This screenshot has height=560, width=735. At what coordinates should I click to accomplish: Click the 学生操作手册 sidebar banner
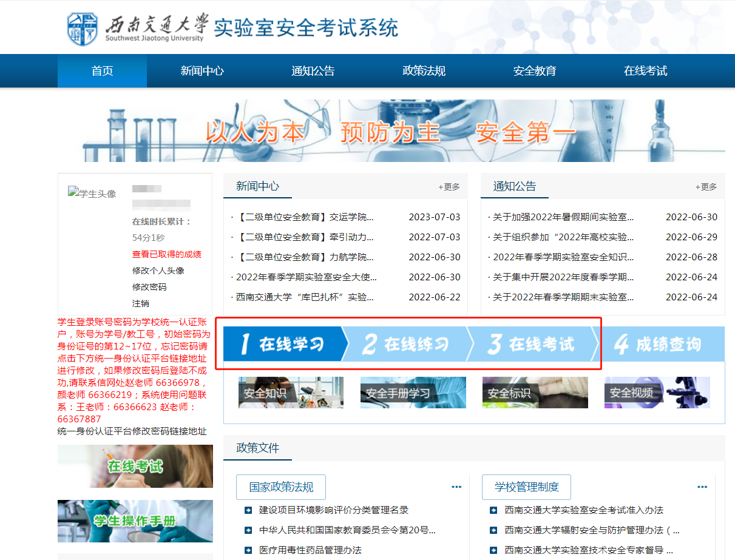[x=135, y=521]
